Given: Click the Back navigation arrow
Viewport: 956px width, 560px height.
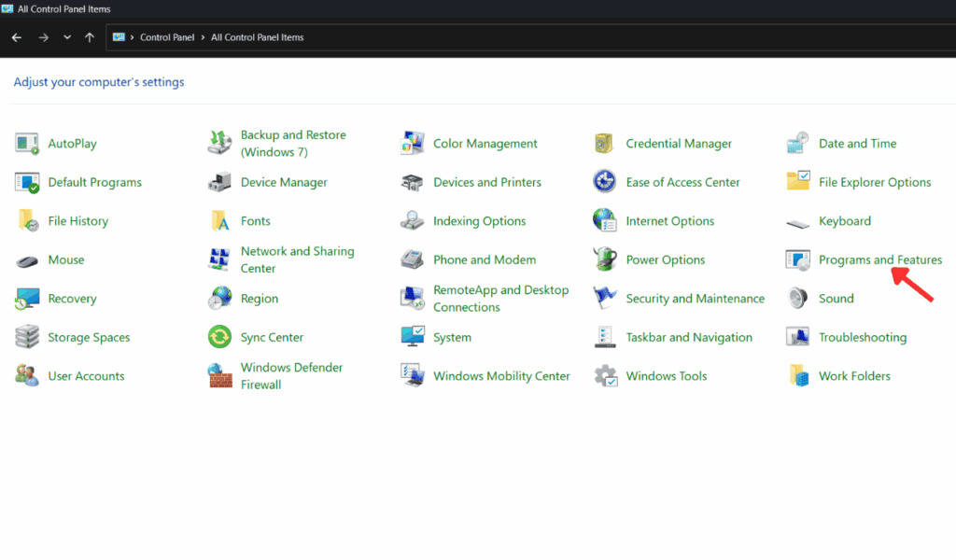Looking at the screenshot, I should (16, 37).
